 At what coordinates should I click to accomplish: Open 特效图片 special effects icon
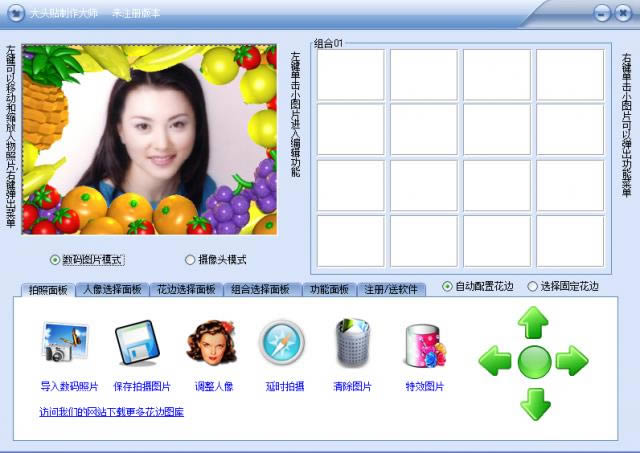423,345
